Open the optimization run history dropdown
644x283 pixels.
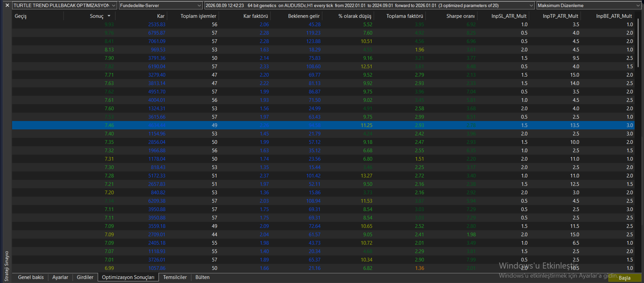pyautogui.click(x=369, y=5)
